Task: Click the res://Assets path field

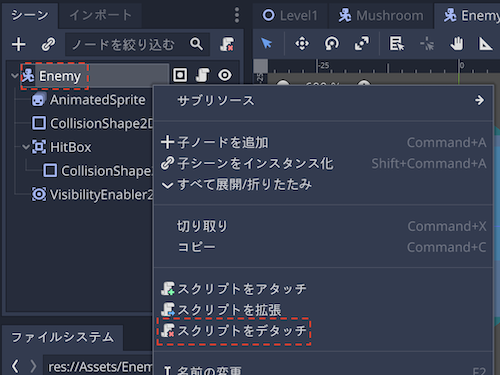Action: pos(99,367)
